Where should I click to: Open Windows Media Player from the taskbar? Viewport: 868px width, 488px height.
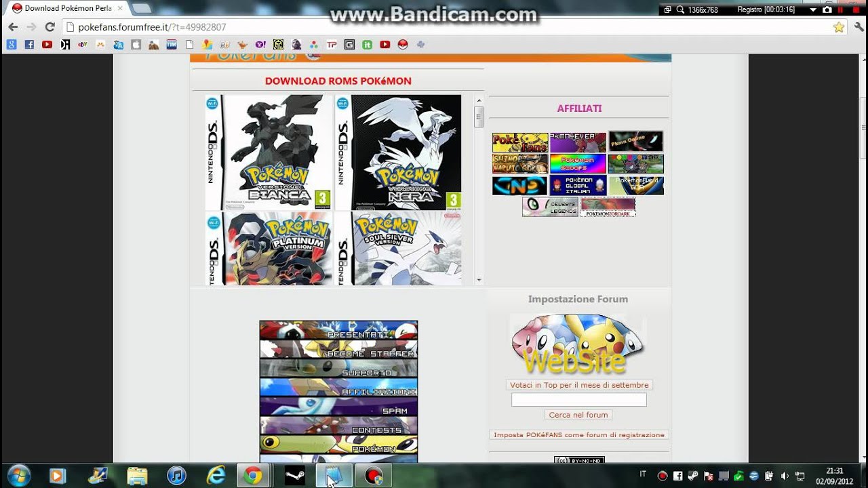click(x=58, y=476)
